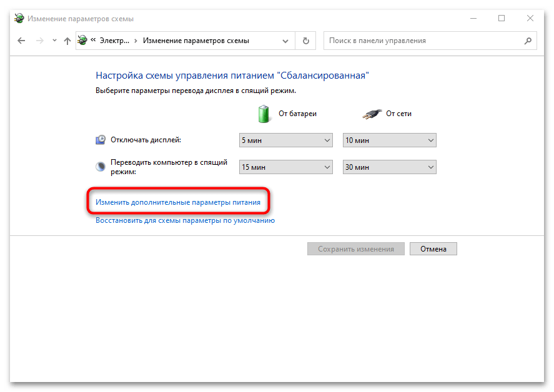Open display-off battery dropdown showing 5 мин
The image size is (554, 392).
pyautogui.click(x=285, y=140)
